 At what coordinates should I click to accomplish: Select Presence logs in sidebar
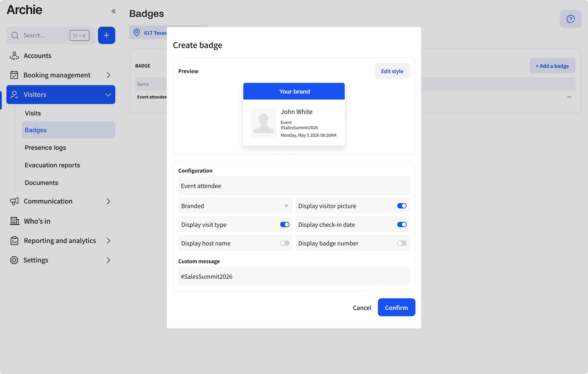[45, 147]
